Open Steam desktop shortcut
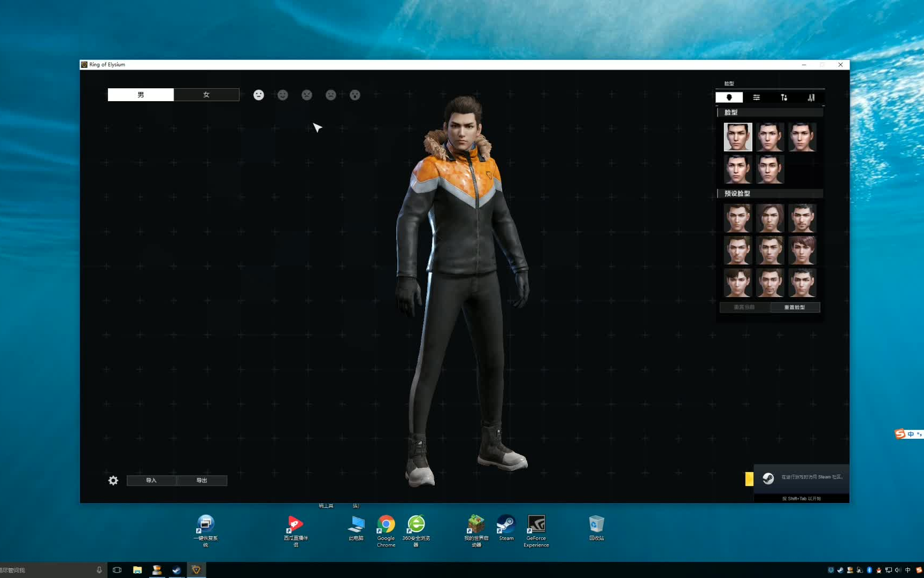 pos(506,528)
